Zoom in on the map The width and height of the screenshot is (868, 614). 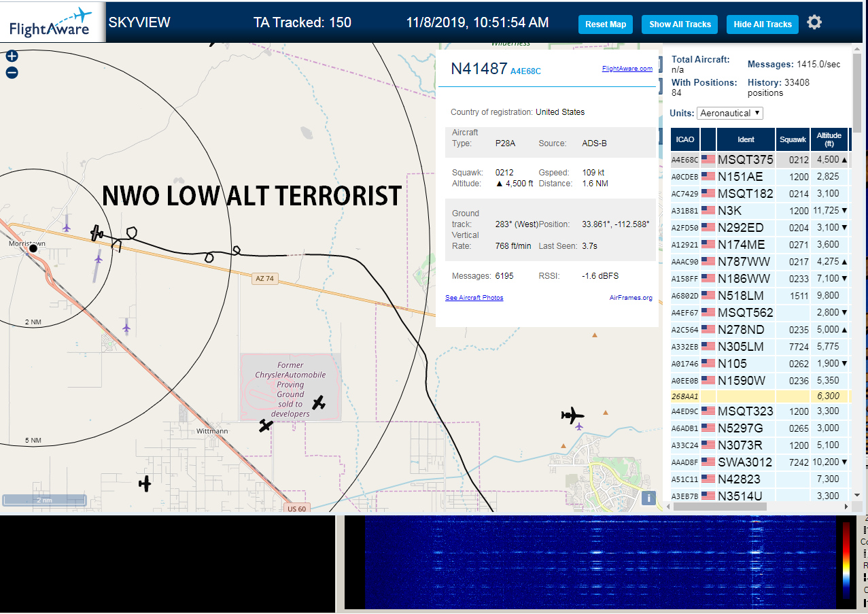[x=12, y=56]
